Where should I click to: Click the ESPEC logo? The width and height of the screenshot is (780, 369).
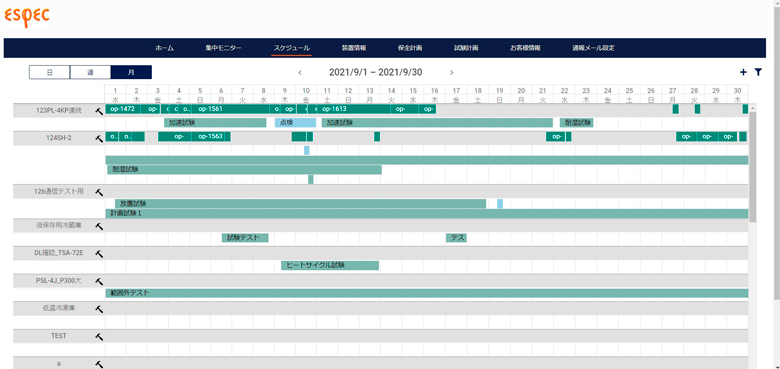(x=27, y=16)
